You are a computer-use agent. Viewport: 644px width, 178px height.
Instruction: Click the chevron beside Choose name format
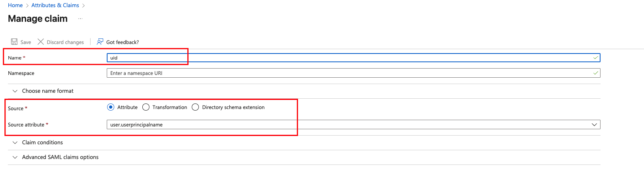(15, 91)
